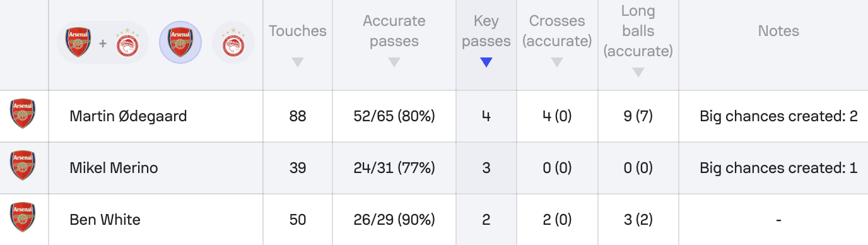The width and height of the screenshot is (868, 245).
Task: Open Martin Ødegaard player row
Action: tap(434, 116)
